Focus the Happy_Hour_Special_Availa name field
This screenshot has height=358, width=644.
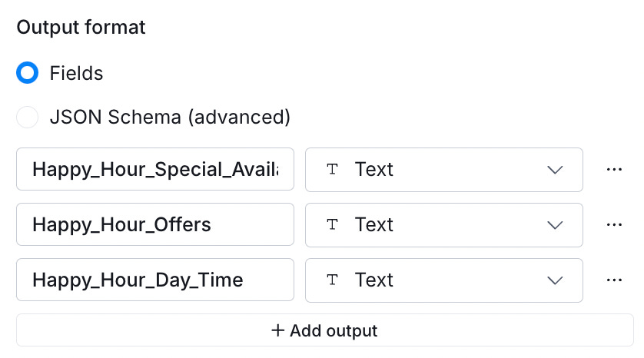154,170
